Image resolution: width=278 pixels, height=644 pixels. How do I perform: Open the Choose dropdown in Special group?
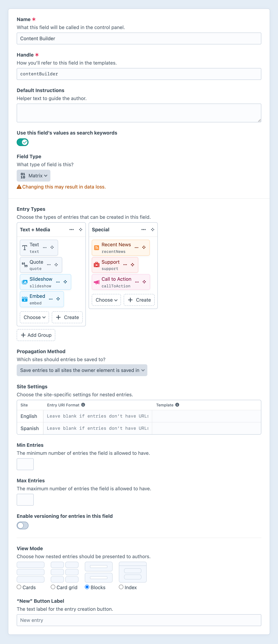pyautogui.click(x=106, y=300)
